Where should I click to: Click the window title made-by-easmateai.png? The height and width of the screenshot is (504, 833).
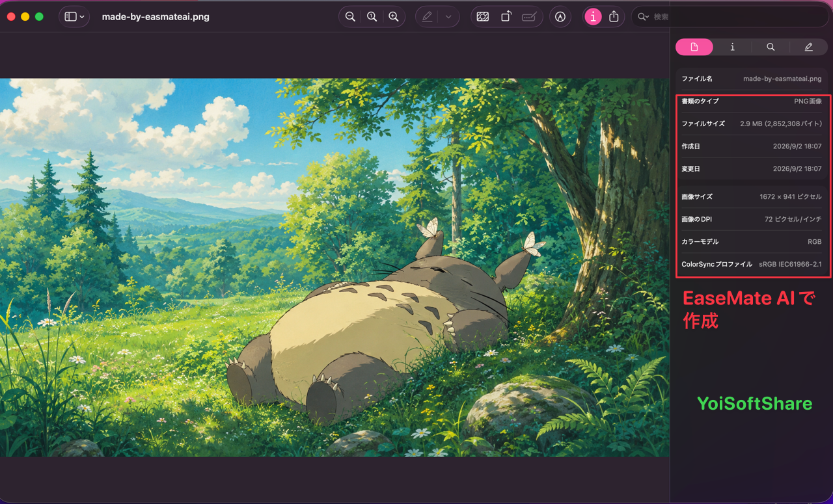tap(156, 17)
